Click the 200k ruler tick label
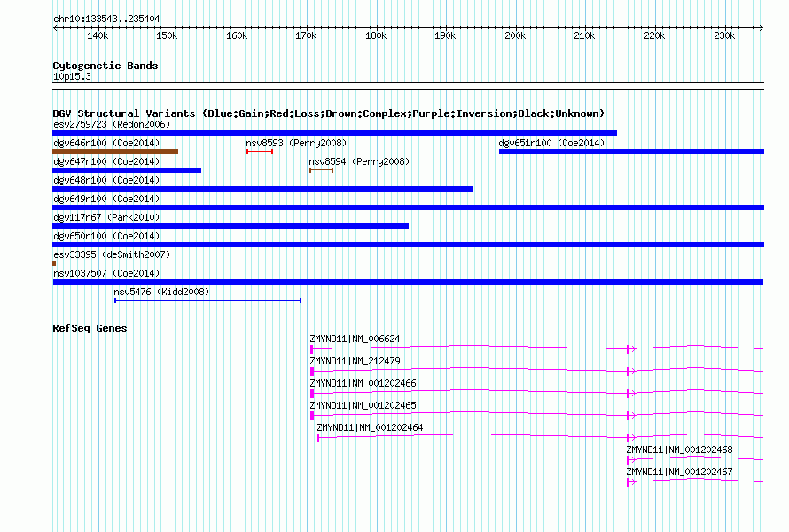This screenshot has height=532, width=789. (x=515, y=35)
